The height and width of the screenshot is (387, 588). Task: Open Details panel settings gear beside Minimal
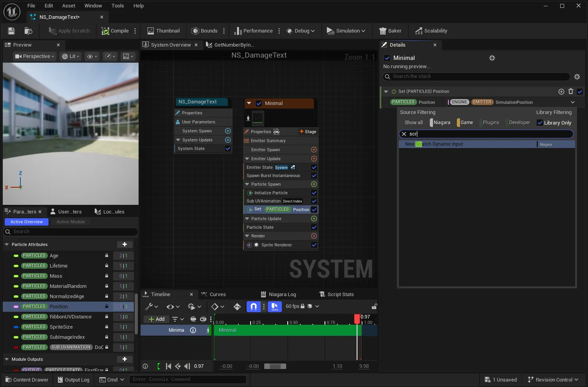click(x=492, y=58)
